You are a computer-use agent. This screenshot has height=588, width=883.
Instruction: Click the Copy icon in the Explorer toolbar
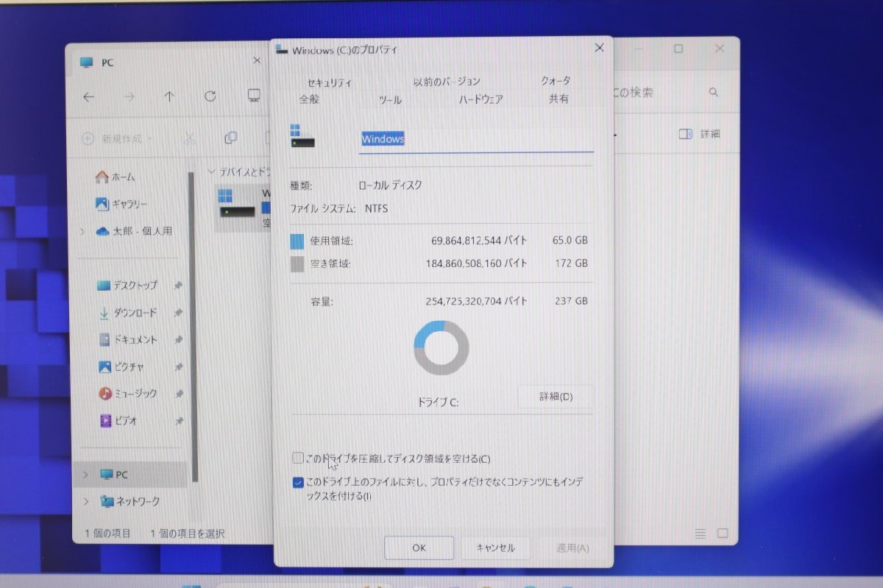coord(230,138)
